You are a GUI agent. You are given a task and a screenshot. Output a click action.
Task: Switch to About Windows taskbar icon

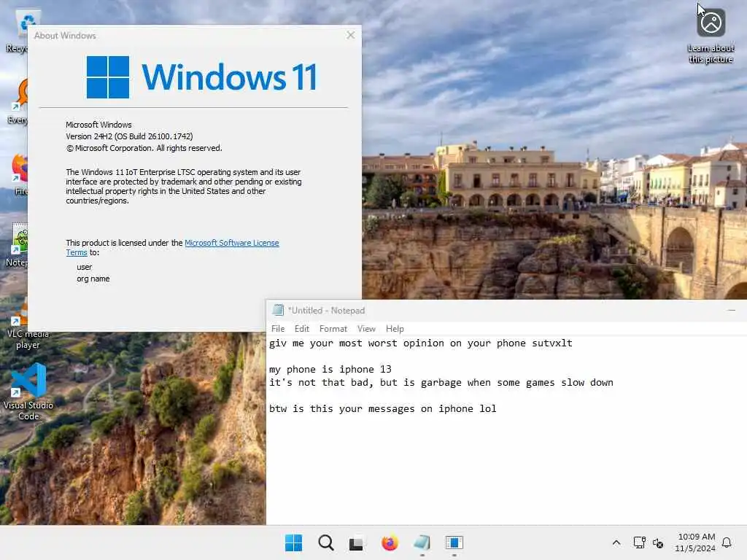454,542
